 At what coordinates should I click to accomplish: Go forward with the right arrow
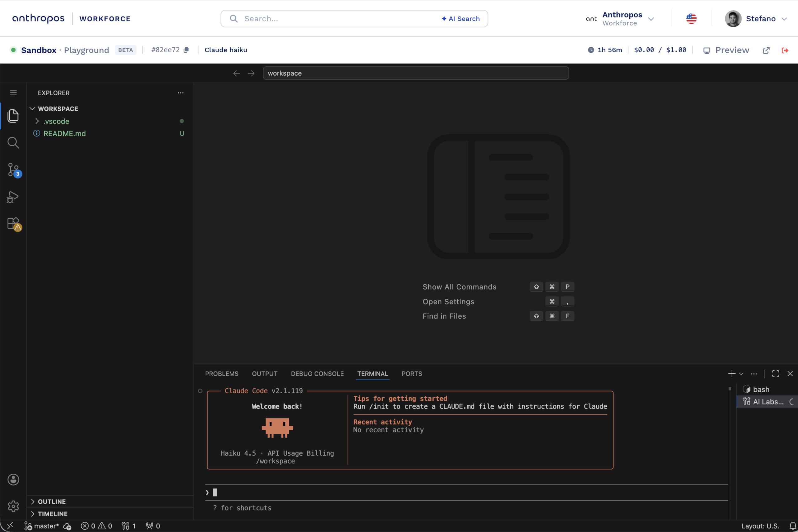click(251, 73)
